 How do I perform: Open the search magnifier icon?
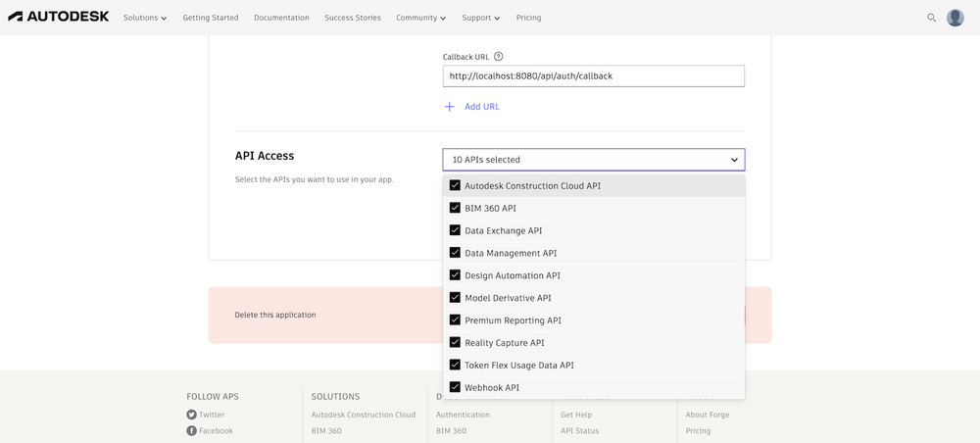tap(931, 18)
